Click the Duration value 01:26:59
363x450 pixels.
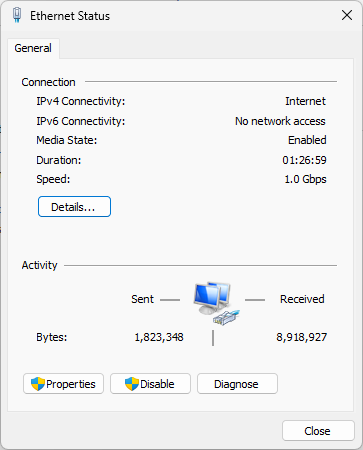click(304, 160)
